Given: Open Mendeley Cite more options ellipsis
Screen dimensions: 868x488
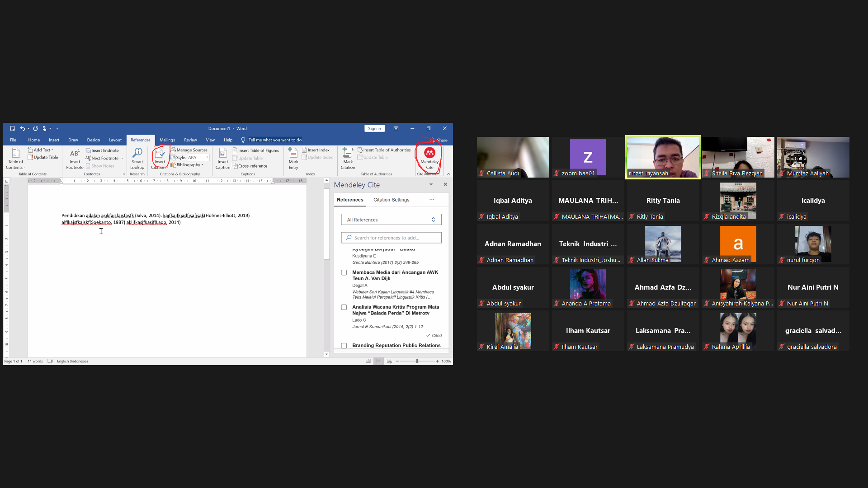Looking at the screenshot, I should 432,200.
